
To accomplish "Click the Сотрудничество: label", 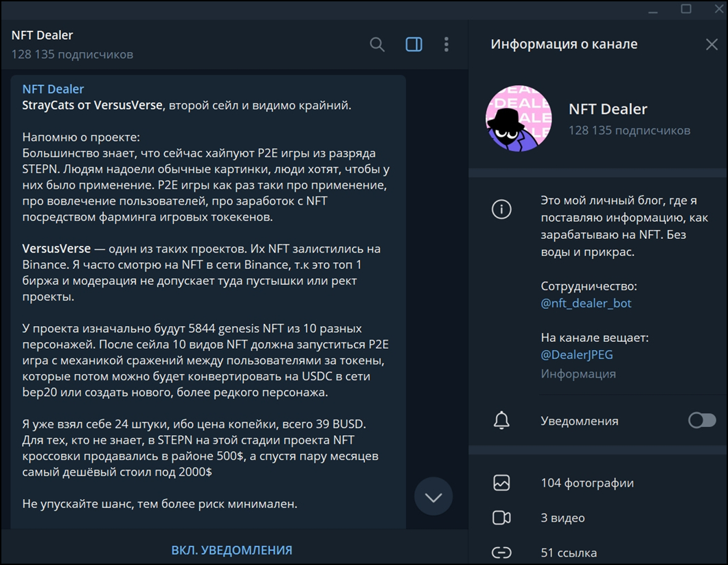I will [589, 286].
